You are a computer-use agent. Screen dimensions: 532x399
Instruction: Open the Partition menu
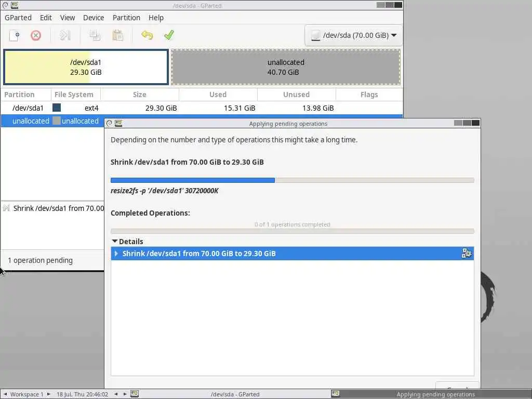coord(126,18)
